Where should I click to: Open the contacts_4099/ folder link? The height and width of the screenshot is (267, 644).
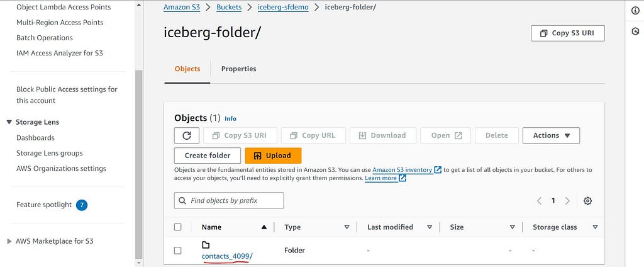coord(227,256)
